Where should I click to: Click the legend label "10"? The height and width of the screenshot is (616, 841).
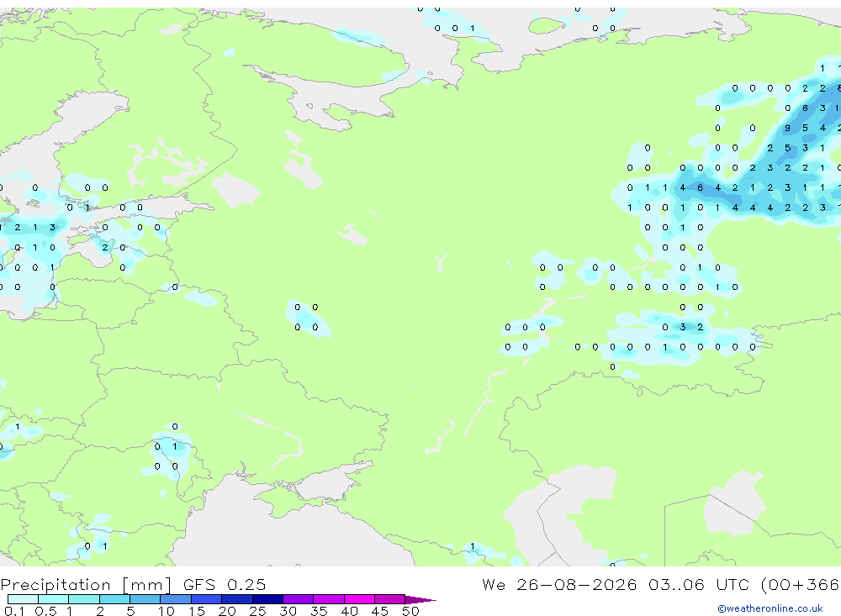[x=167, y=611]
